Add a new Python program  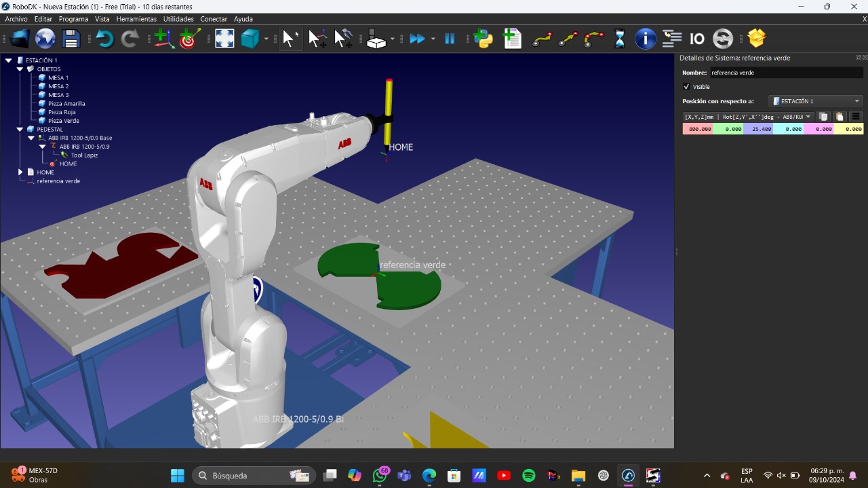(484, 39)
